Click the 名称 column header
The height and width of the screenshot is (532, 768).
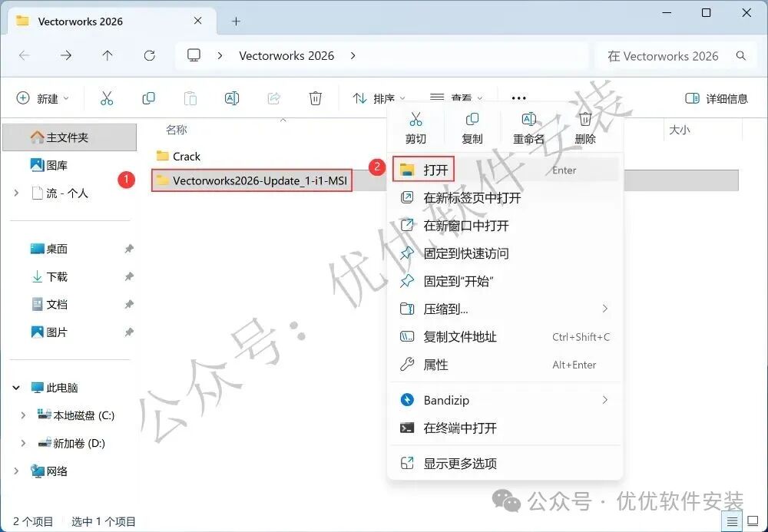pos(177,130)
